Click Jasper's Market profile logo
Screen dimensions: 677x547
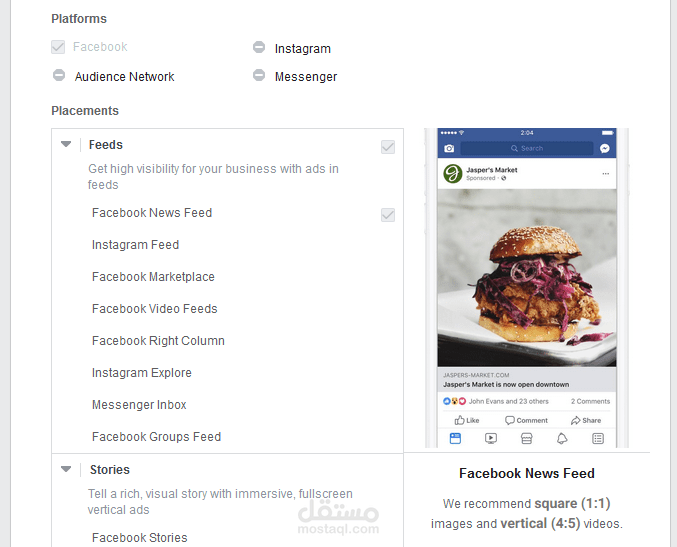click(452, 174)
